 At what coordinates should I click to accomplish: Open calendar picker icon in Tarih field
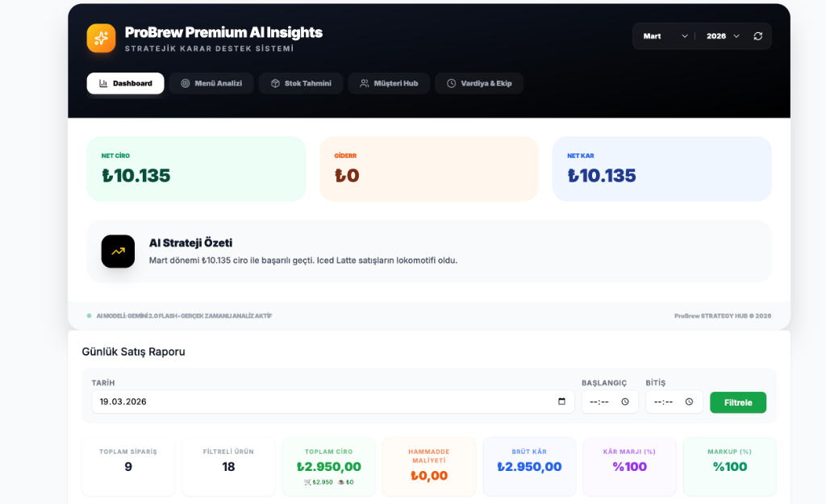click(x=562, y=402)
